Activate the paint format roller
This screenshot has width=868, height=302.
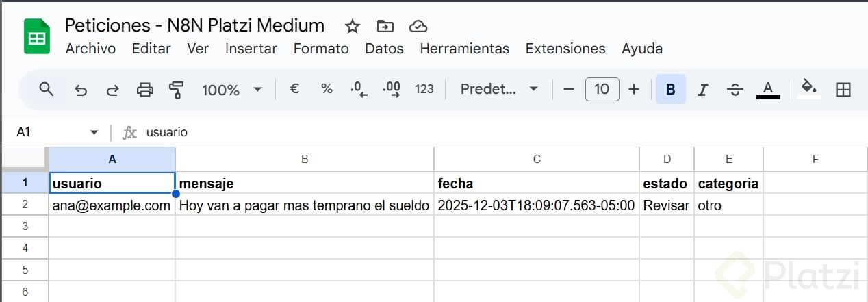(x=176, y=90)
